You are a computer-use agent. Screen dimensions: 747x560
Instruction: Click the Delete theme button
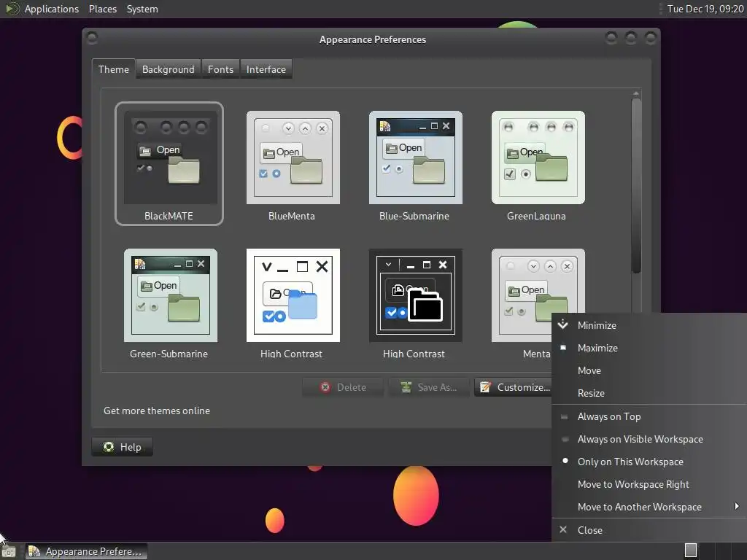[343, 387]
